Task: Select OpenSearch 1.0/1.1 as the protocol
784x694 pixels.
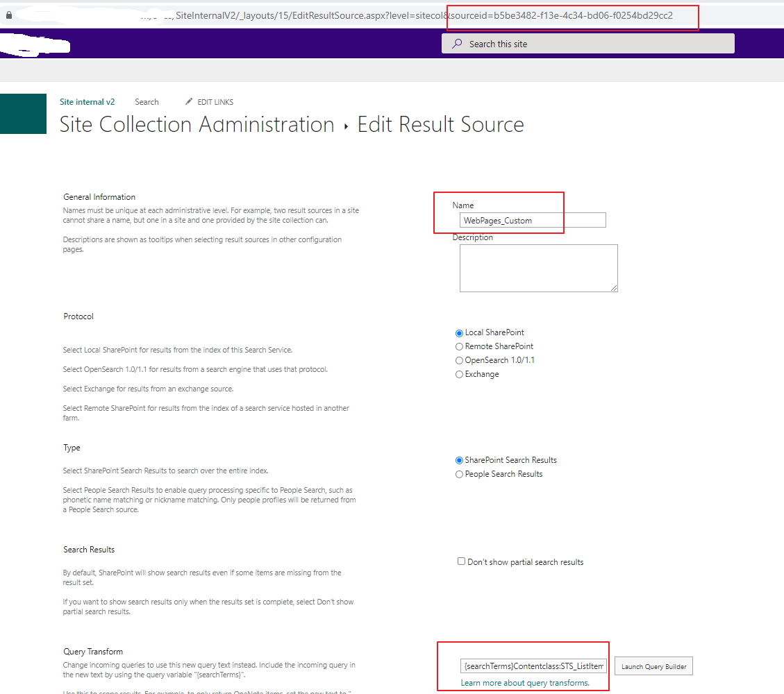Action: (458, 360)
